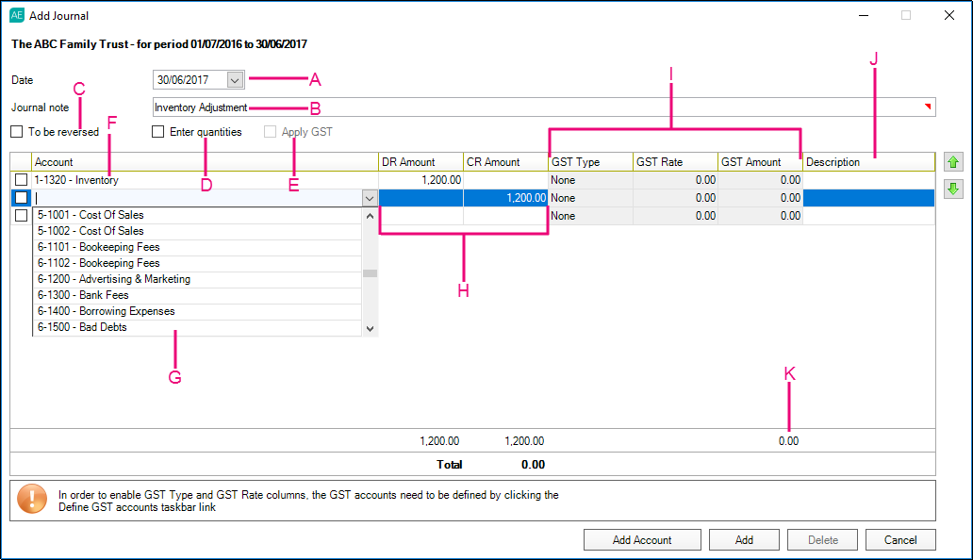Click the AE application icon in title bar
The width and height of the screenshot is (973, 560).
coord(17,15)
